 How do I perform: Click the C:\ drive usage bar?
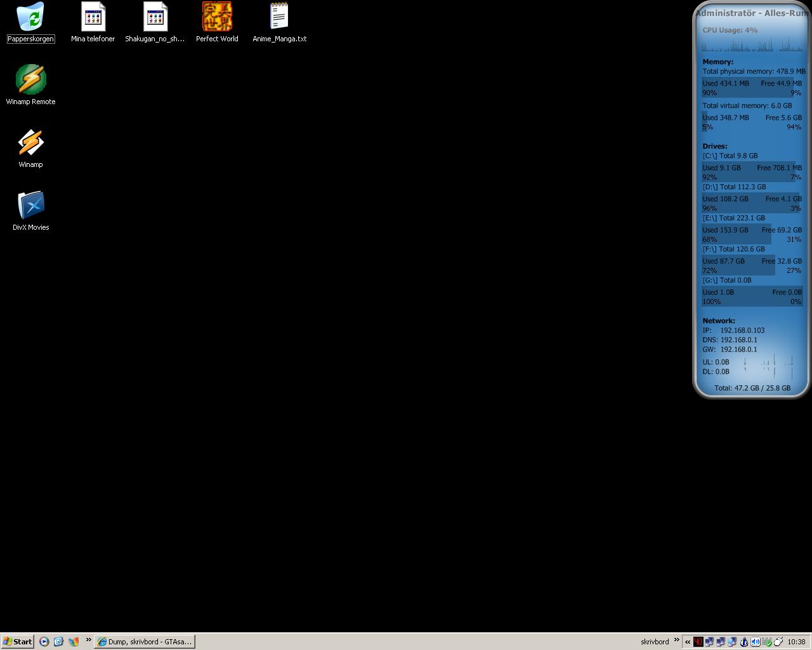(752, 173)
